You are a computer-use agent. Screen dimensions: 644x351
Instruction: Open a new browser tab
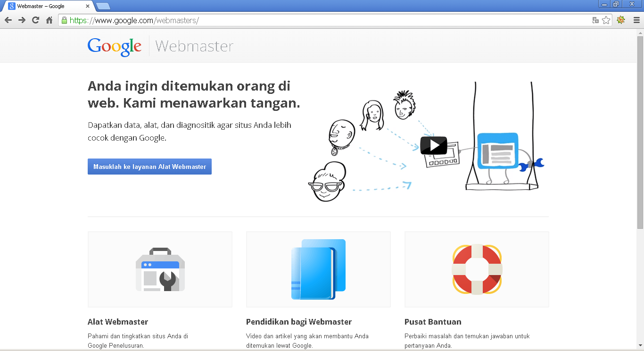click(x=103, y=6)
